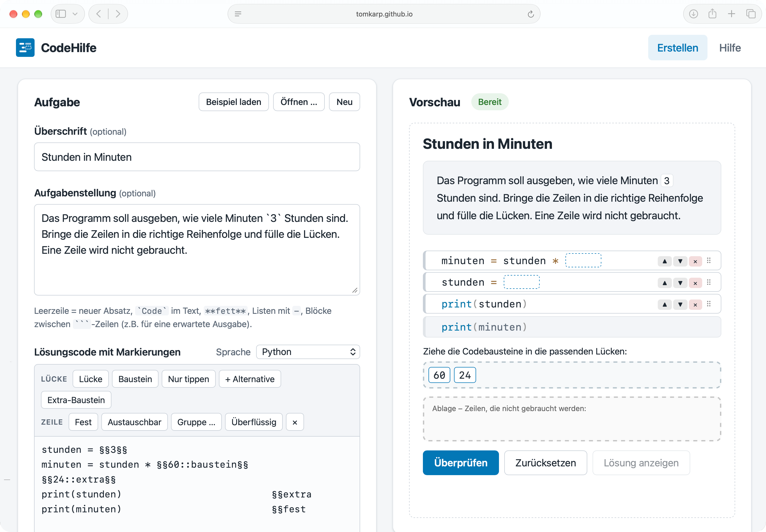Open the Safari share icon
Screen dimensions: 766x532
712,14
